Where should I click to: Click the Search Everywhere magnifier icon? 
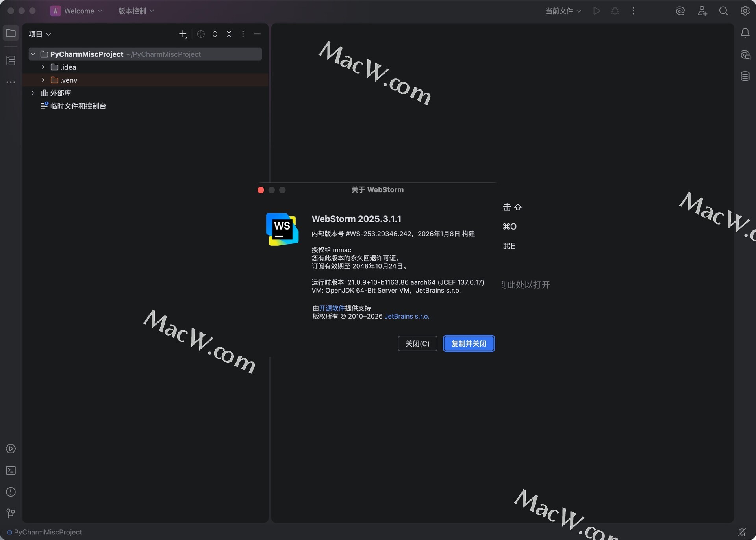tap(723, 11)
